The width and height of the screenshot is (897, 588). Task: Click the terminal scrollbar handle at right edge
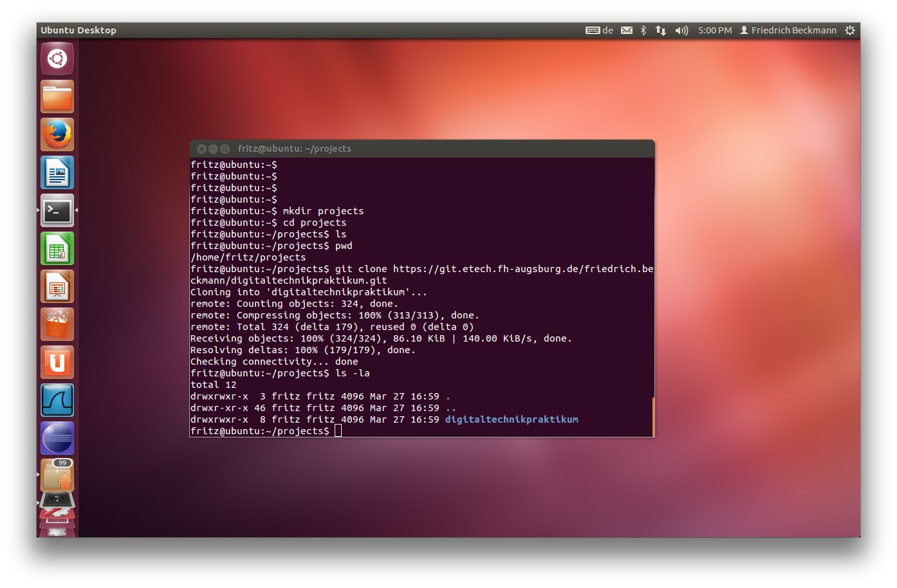[653, 416]
